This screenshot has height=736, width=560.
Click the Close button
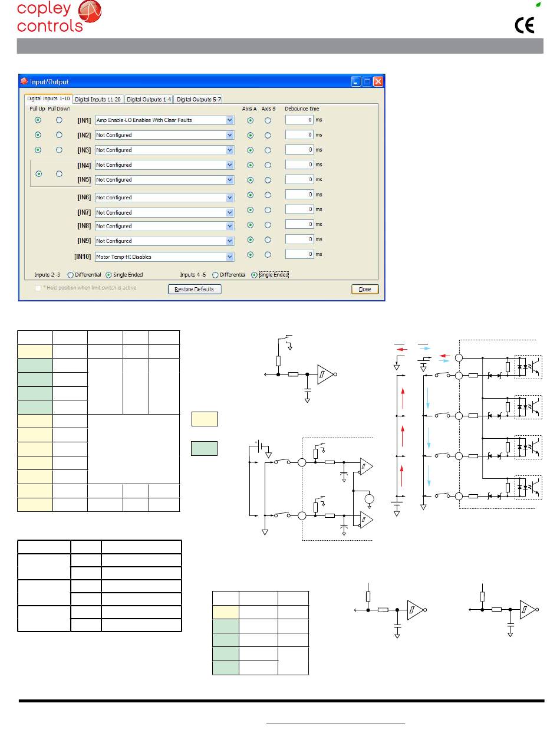365,289
